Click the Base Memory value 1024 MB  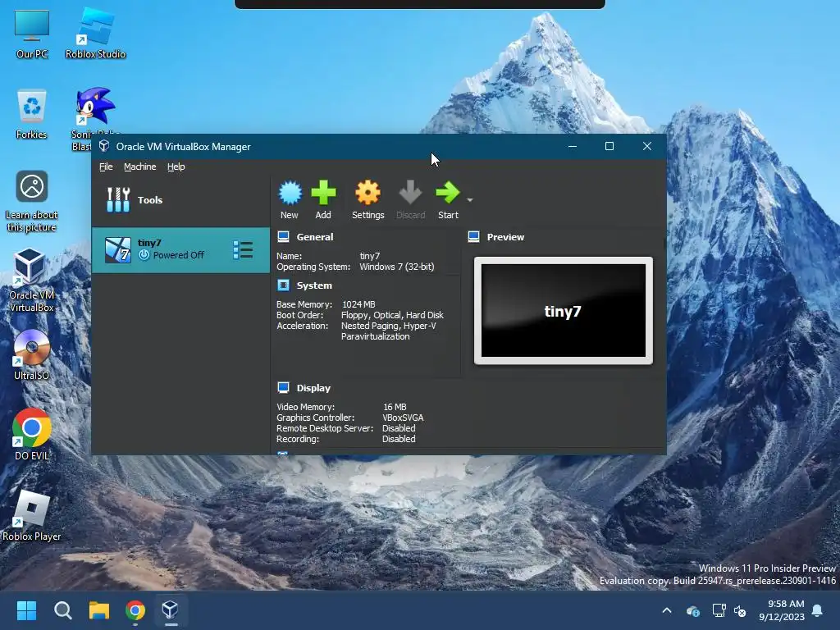(358, 304)
